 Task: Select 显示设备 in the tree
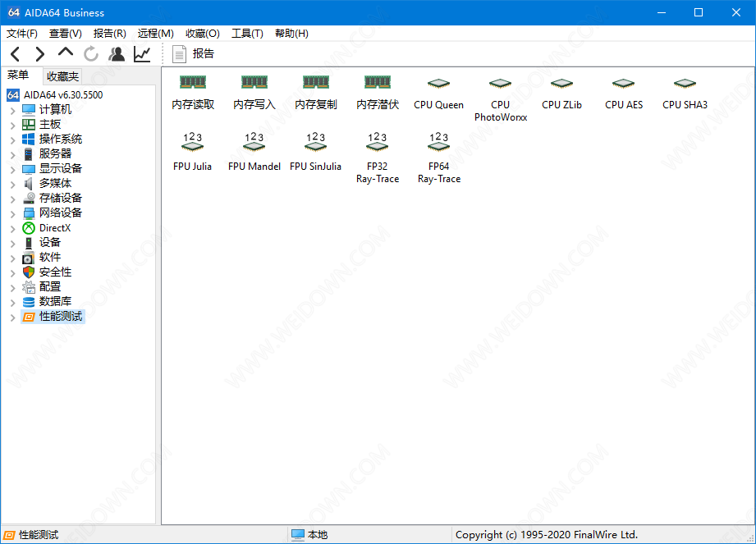[x=52, y=169]
